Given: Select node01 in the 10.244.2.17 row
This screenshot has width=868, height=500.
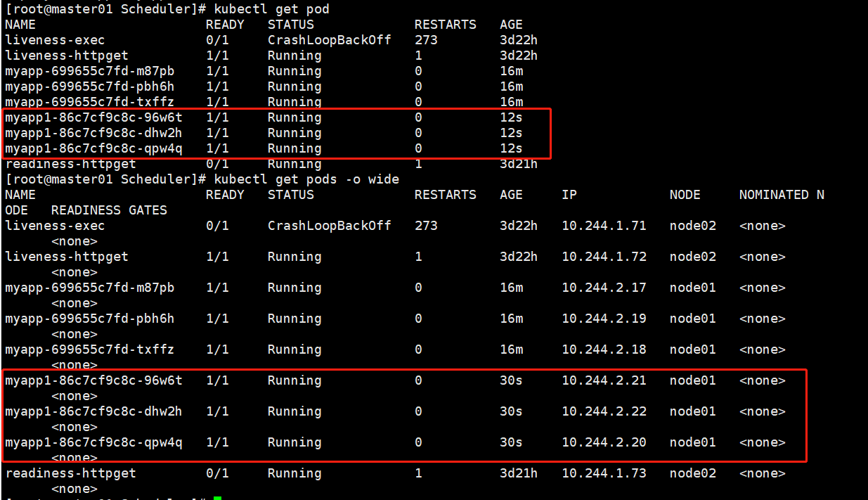Looking at the screenshot, I should coord(692,288).
